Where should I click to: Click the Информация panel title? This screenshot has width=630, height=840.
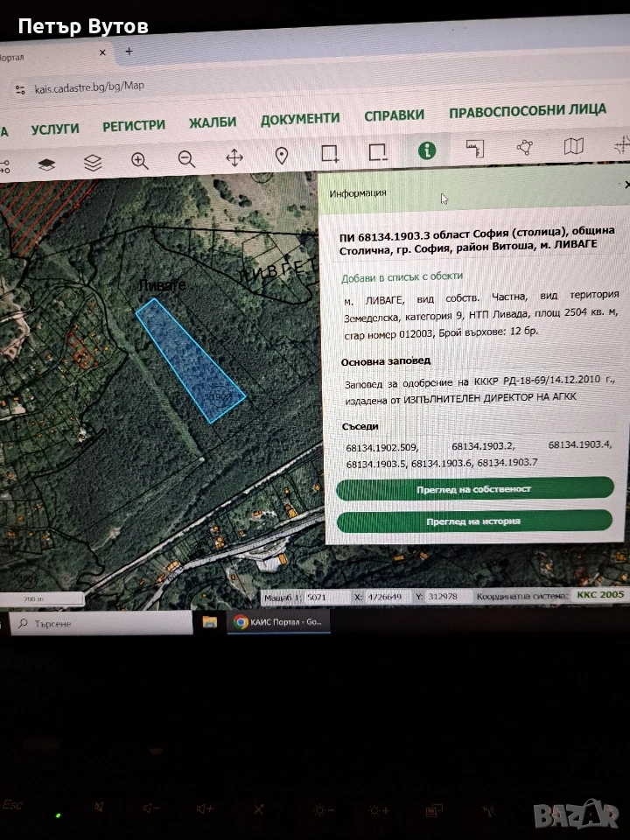pyautogui.click(x=358, y=192)
